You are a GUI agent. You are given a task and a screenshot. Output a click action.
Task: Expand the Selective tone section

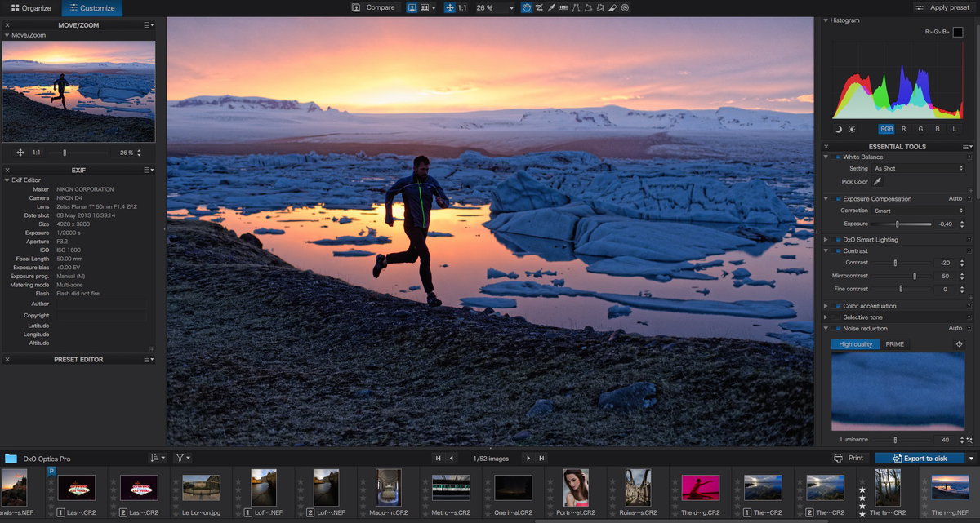(826, 317)
